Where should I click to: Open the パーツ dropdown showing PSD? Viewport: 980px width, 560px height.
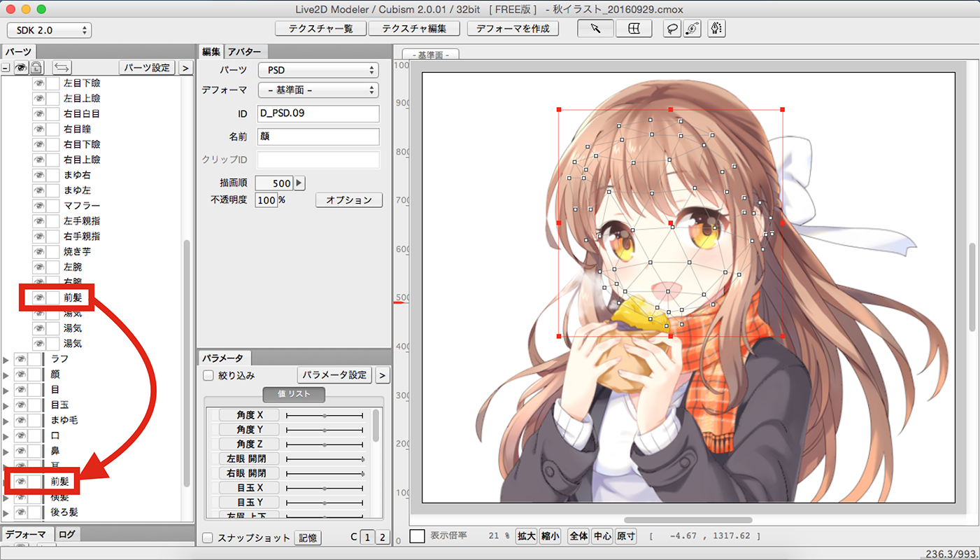click(x=318, y=70)
